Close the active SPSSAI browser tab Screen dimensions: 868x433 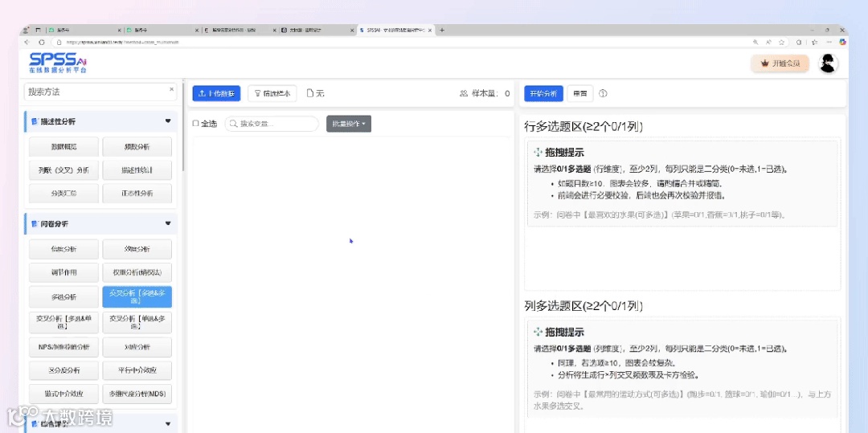[429, 30]
